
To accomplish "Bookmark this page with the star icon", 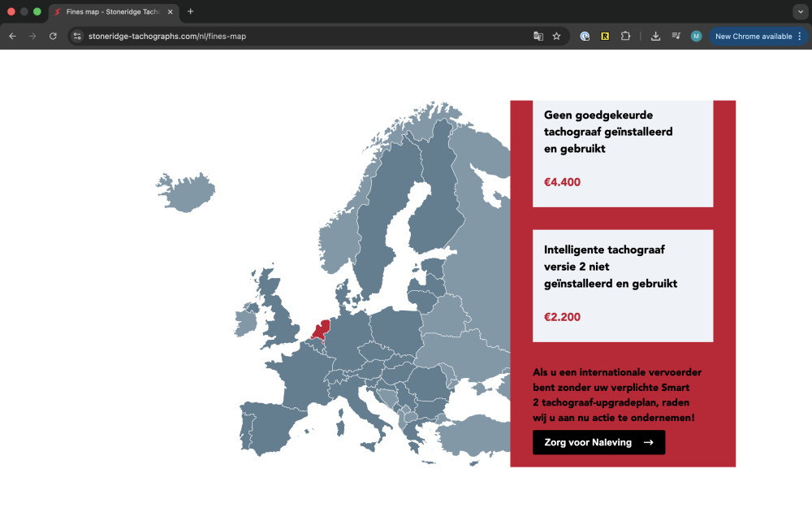I will pos(557,37).
